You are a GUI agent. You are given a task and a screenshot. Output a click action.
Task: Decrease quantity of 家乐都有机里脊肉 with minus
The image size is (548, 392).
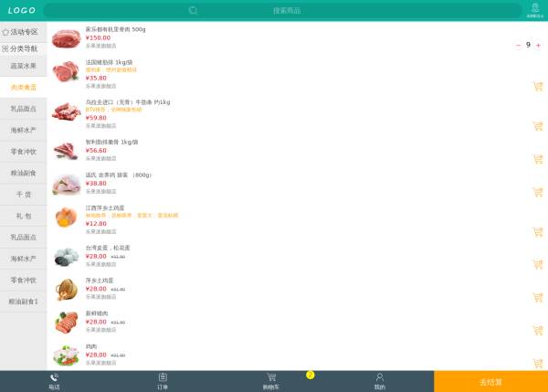point(519,45)
